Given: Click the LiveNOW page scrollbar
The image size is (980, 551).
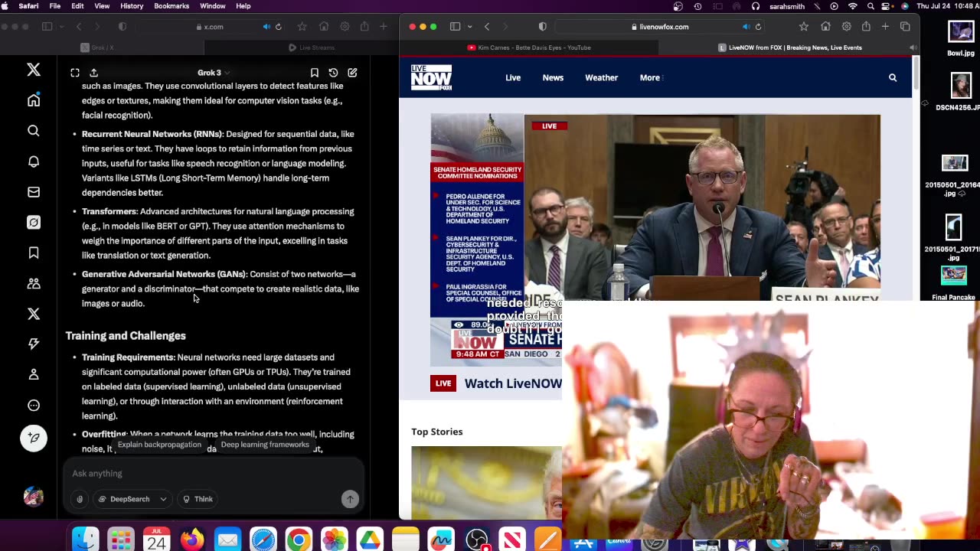Looking at the screenshot, I should point(916,71).
